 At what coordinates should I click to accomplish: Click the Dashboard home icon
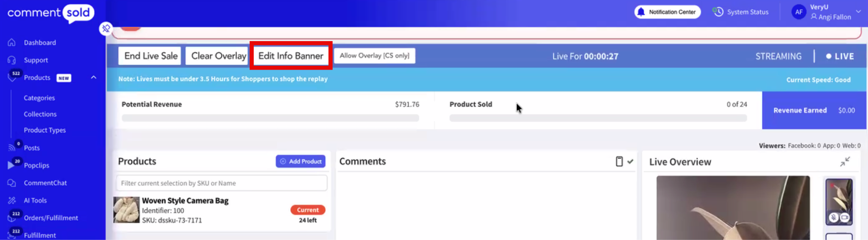(12, 42)
